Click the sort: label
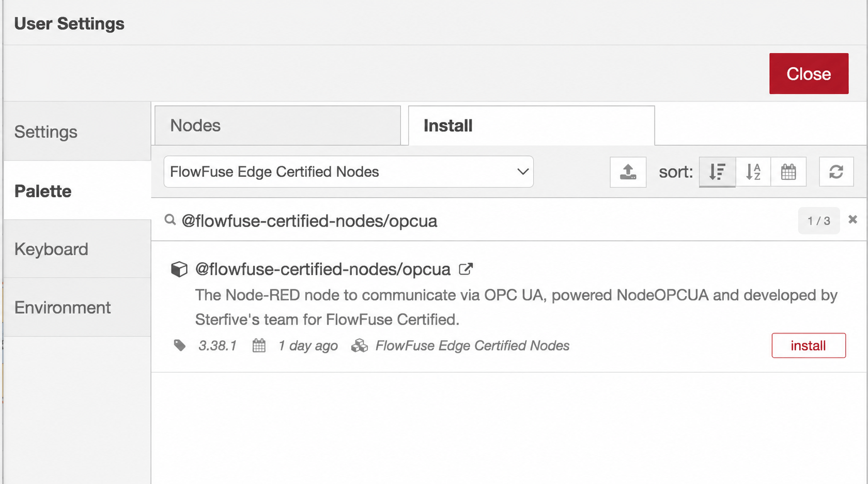 point(676,172)
